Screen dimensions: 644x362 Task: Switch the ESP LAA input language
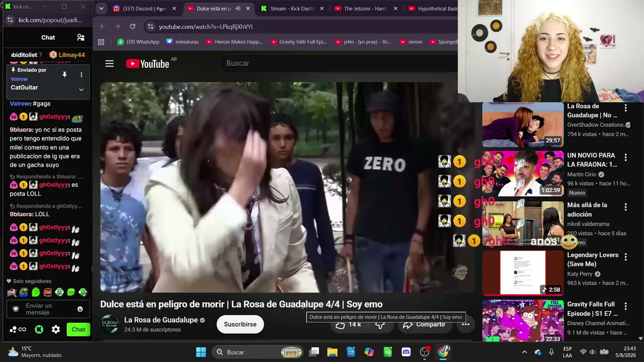[568, 352]
